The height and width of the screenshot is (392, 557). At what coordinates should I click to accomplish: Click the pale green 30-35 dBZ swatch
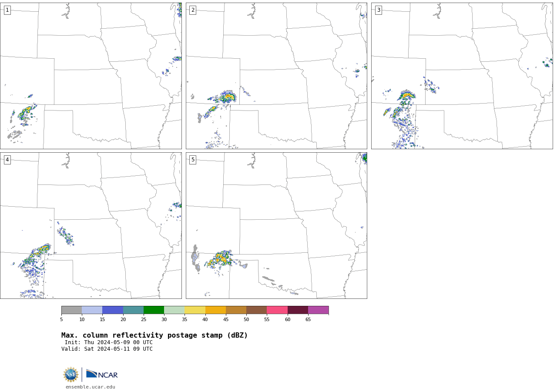[x=174, y=310]
